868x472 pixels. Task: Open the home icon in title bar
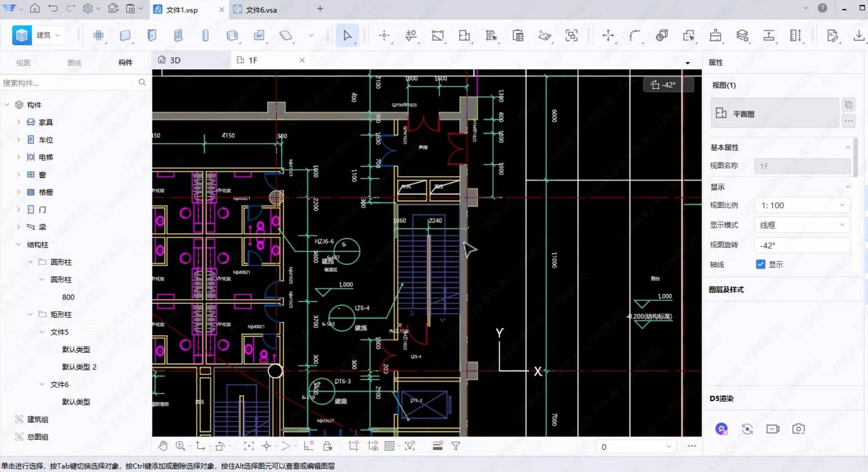(x=35, y=8)
